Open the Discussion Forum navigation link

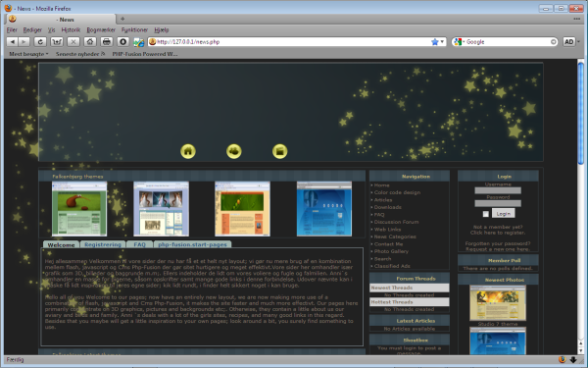point(396,222)
